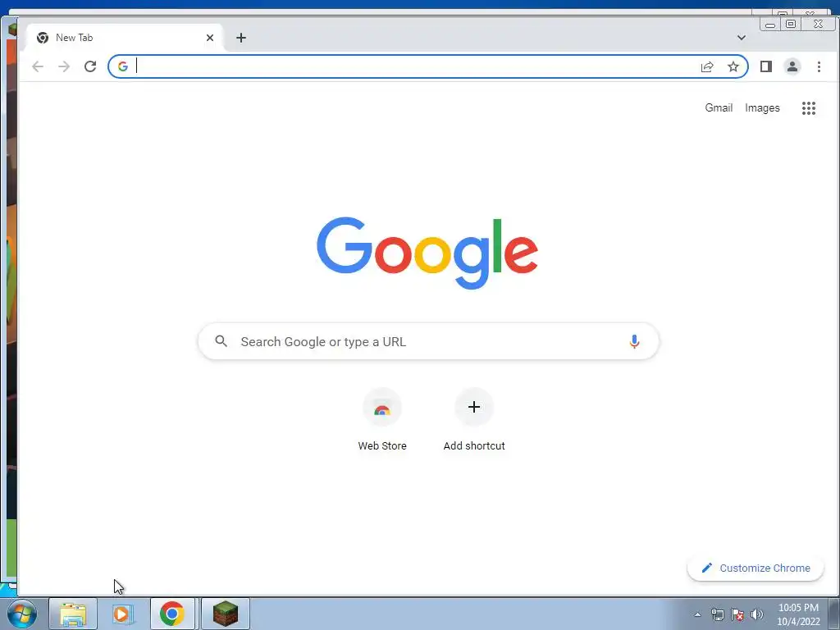This screenshot has width=840, height=630.
Task: Open Windows Explorer from the taskbar
Action: point(73,614)
